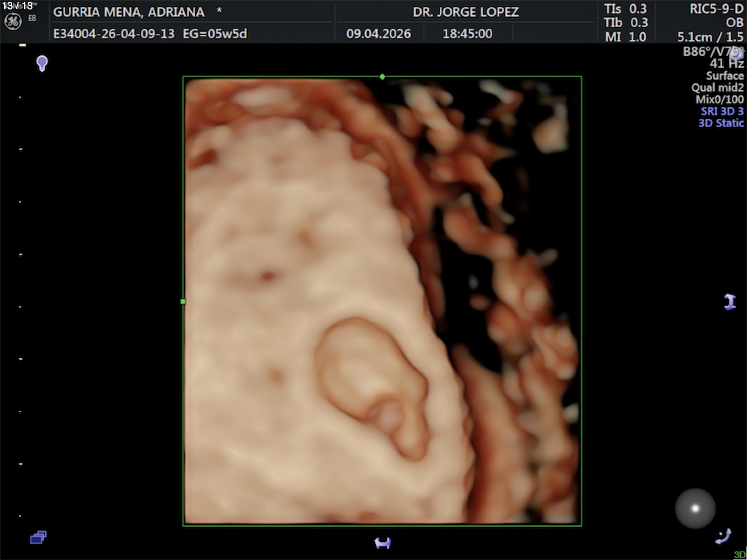Viewport: 747px width, 560px height.
Task: Click the curved rotation arrow icon
Action: (723, 536)
